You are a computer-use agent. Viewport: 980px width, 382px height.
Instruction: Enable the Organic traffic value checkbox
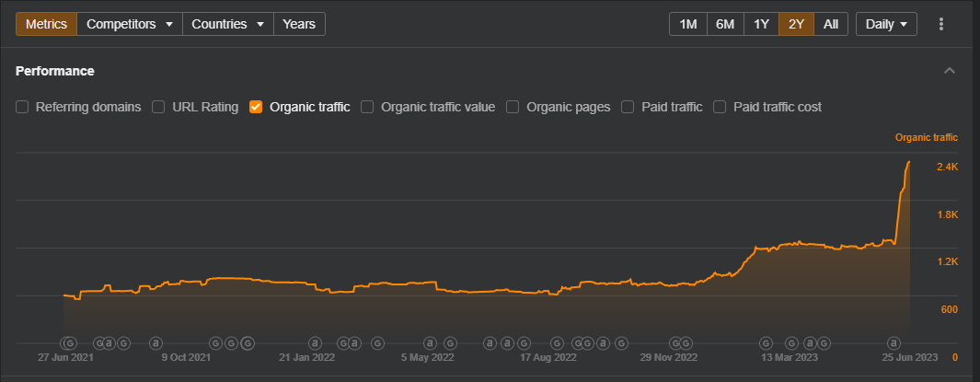tap(367, 107)
